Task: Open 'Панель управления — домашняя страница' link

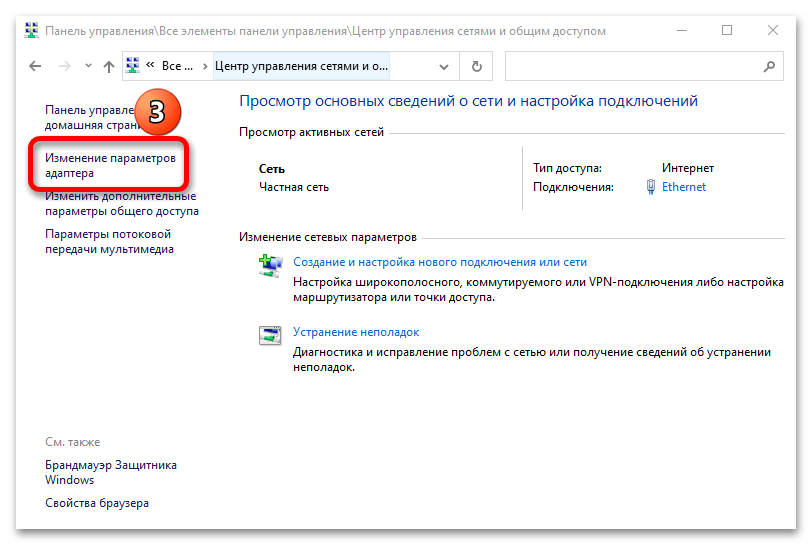Action: [92, 118]
